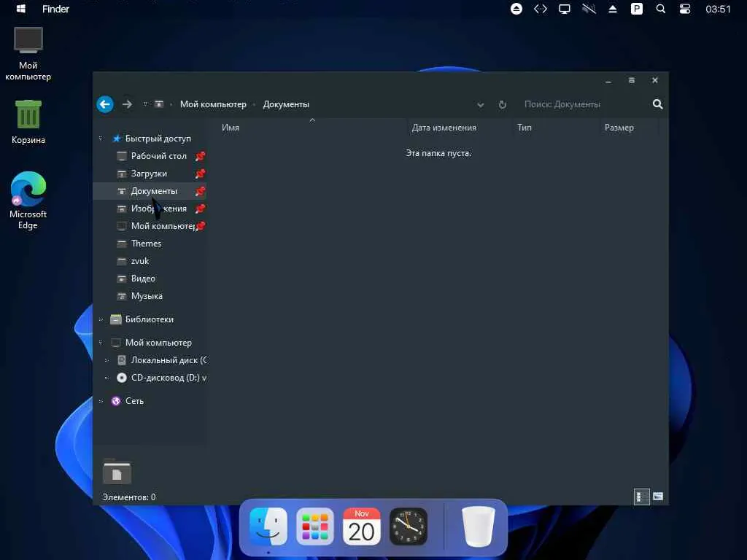Open the Clock dock icon
Viewport: 747px width, 560px height.
tap(409, 526)
